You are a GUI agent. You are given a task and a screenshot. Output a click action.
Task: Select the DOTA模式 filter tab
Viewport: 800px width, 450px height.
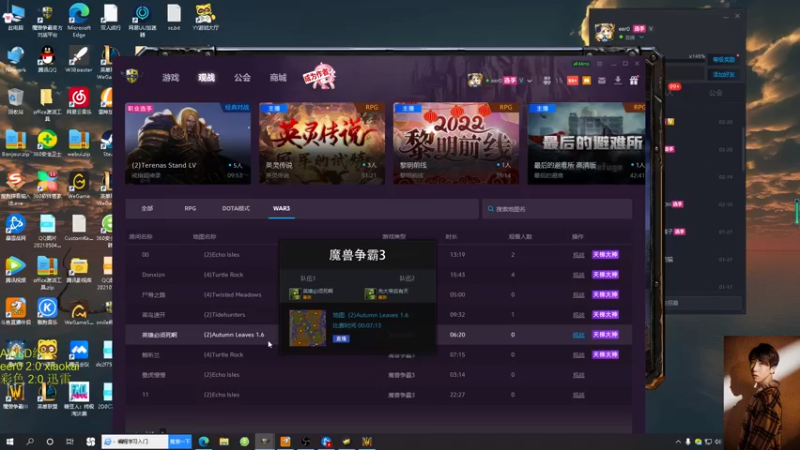236,208
